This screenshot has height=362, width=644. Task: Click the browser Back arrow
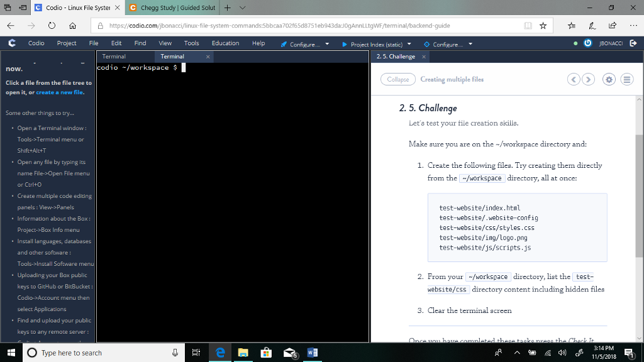(x=11, y=25)
